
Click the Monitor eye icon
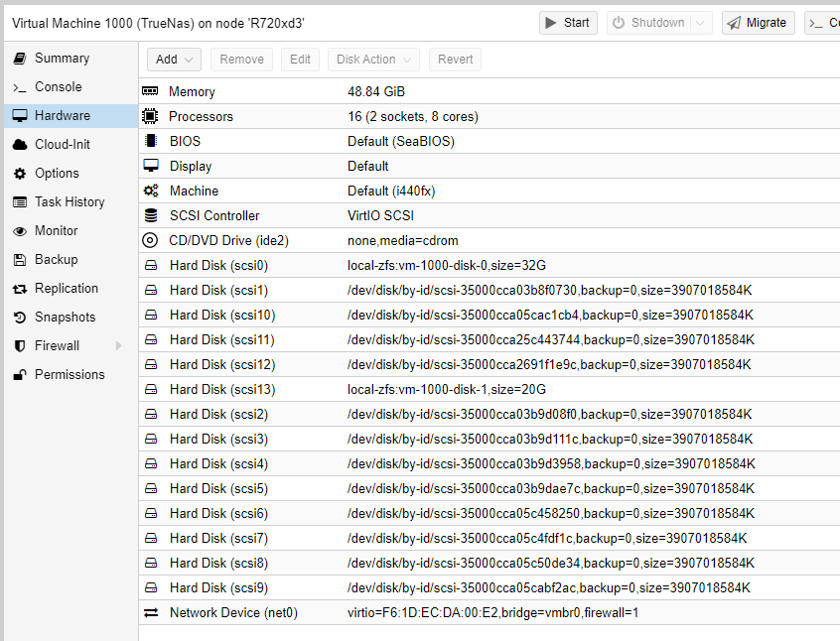pos(20,231)
